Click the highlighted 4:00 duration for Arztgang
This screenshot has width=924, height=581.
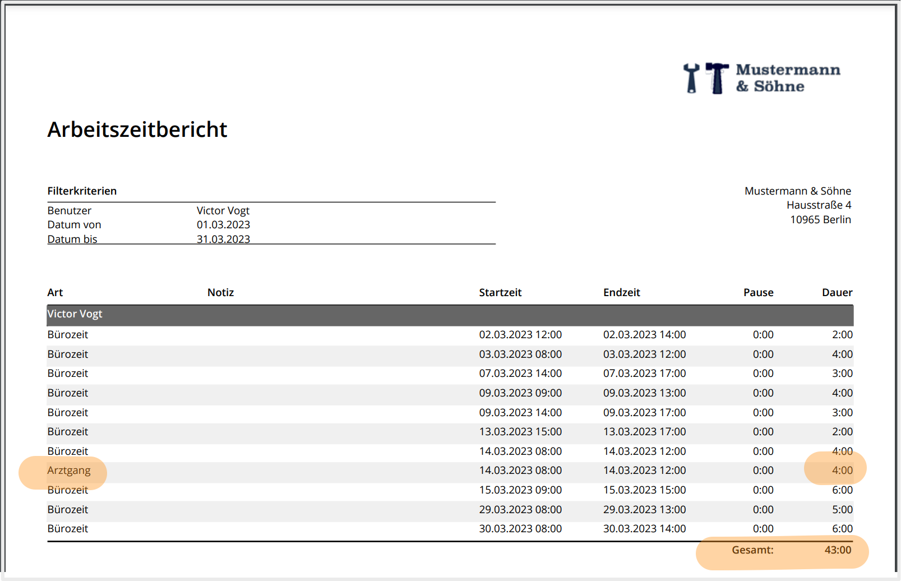pyautogui.click(x=842, y=471)
